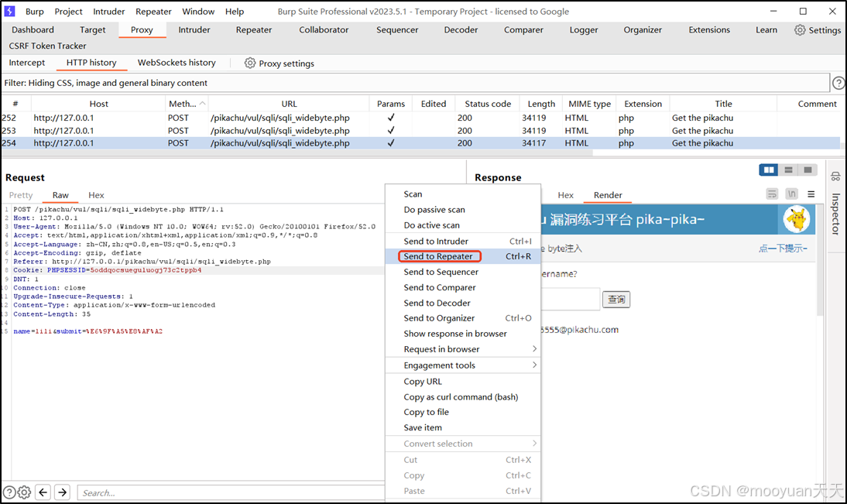847x504 pixels.
Task: Select Hex response view tab
Action: 565,195
